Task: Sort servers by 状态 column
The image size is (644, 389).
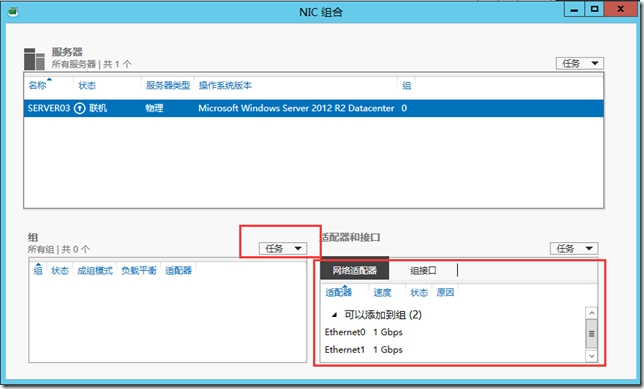Action: point(87,85)
